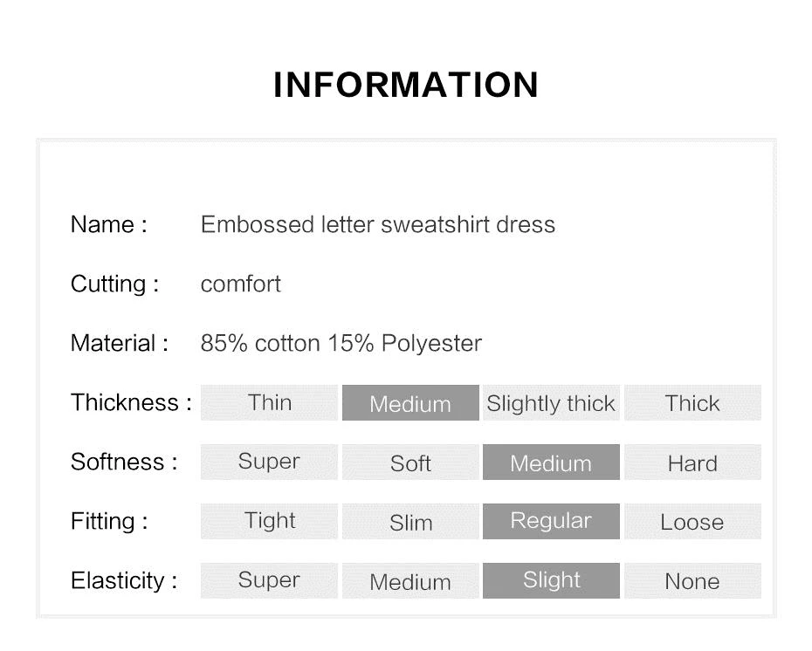
Task: Click the 85% cotton 15% Polyester text
Action: (x=341, y=343)
